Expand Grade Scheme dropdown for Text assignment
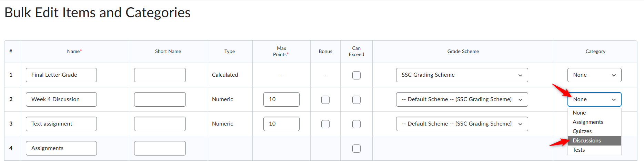 (462, 124)
